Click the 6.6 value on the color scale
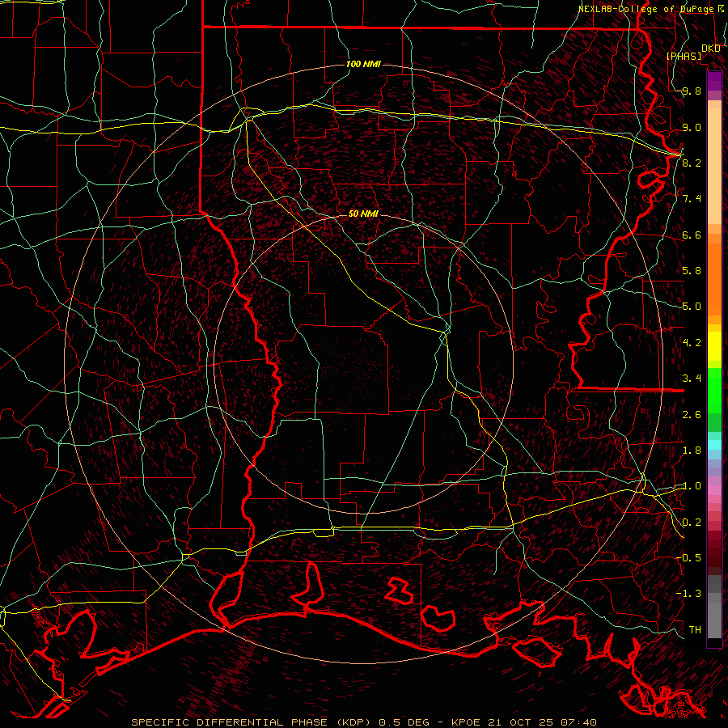This screenshot has width=728, height=728. click(x=692, y=235)
